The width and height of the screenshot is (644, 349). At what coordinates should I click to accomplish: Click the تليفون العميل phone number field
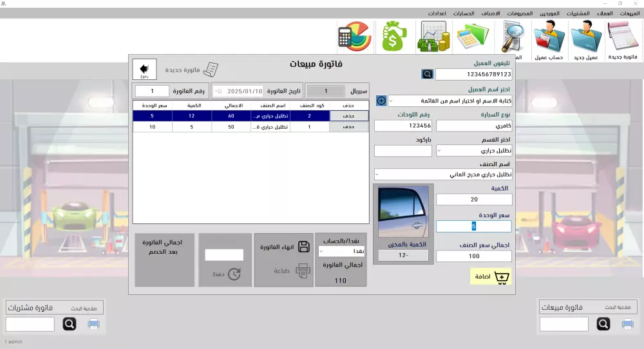click(x=474, y=74)
